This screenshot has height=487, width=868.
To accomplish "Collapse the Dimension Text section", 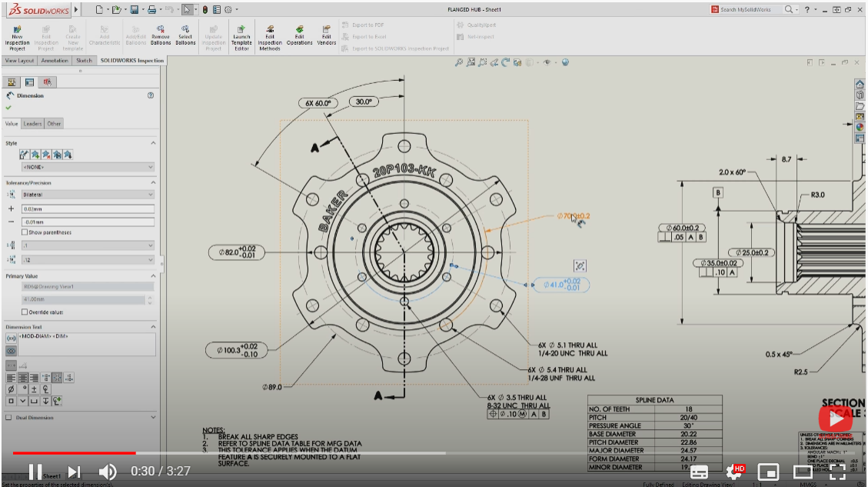I will coord(153,327).
